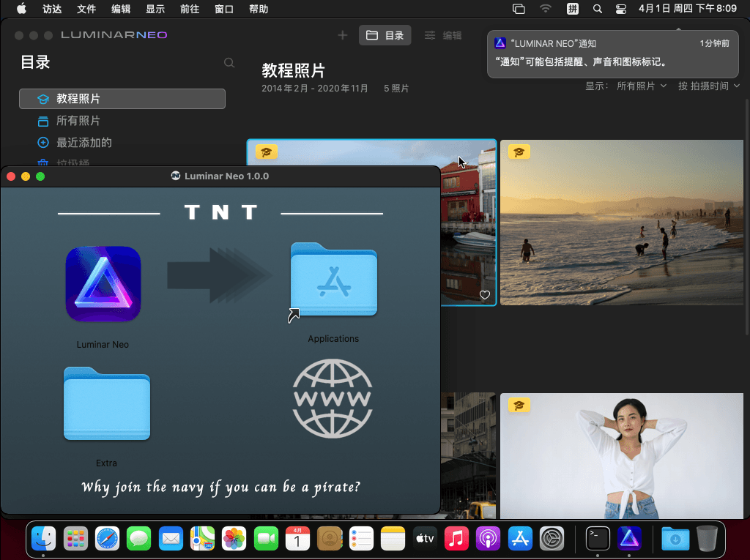The image size is (750, 560).
Task: Click the Wi-Fi status icon
Action: tap(545, 9)
